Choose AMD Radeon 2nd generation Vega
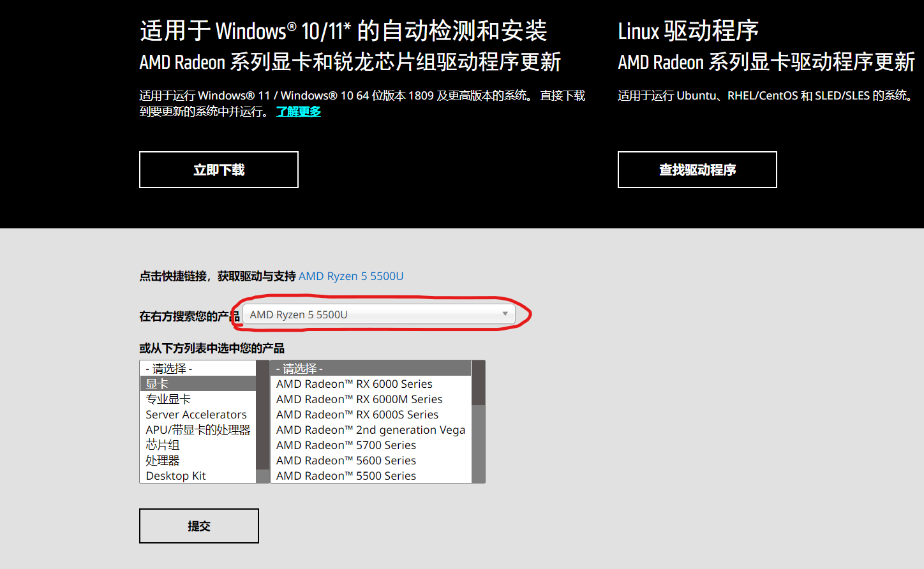The width and height of the screenshot is (924, 569). [371, 429]
